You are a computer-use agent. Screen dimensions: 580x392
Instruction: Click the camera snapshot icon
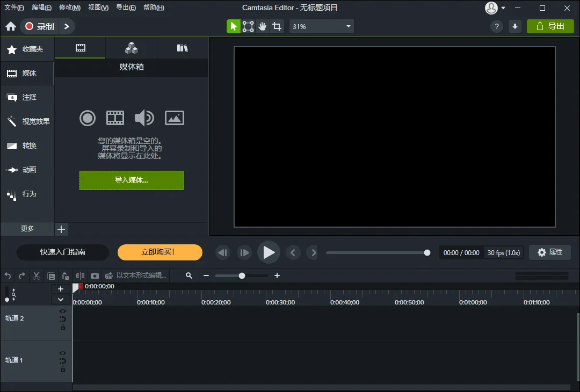point(95,275)
